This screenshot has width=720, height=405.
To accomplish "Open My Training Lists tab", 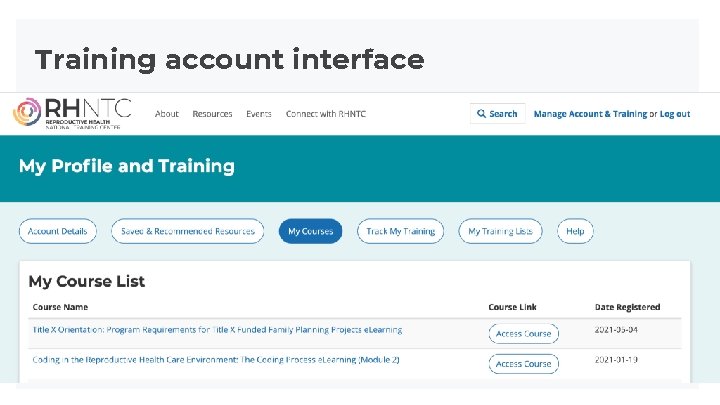I will (x=500, y=231).
